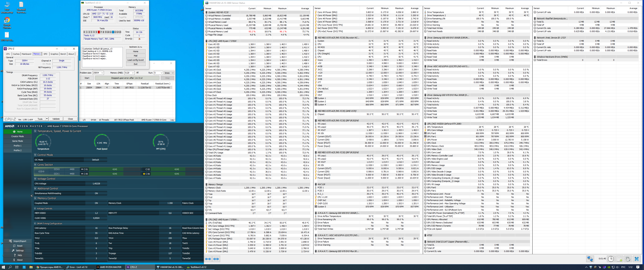Click the red test 6 box in TestMem5
644x270 pixels.
coord(99,32)
